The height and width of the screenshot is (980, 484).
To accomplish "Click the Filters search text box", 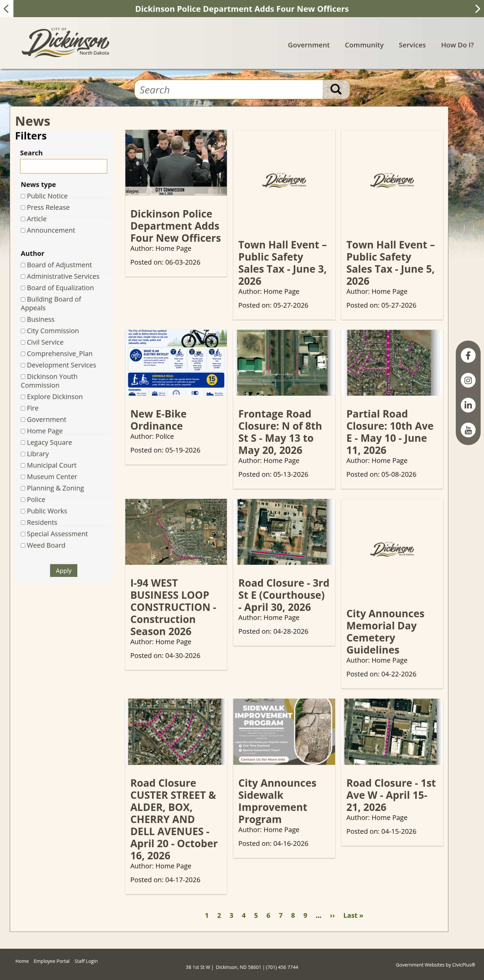I will point(64,166).
